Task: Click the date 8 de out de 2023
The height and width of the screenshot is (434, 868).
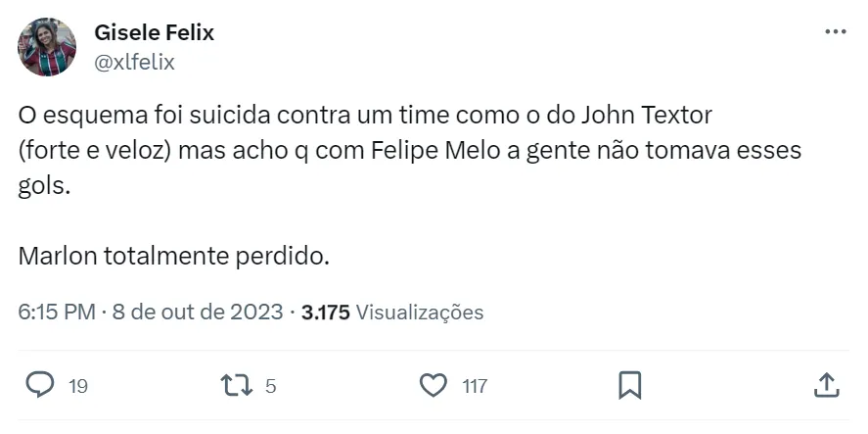Action: coord(198,313)
